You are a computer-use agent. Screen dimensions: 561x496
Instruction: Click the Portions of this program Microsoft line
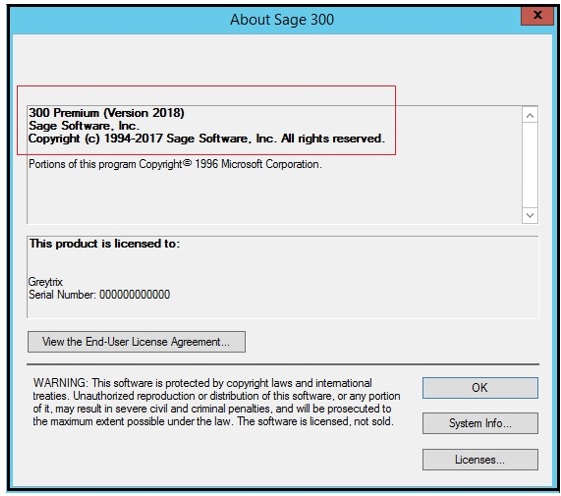pyautogui.click(x=175, y=164)
